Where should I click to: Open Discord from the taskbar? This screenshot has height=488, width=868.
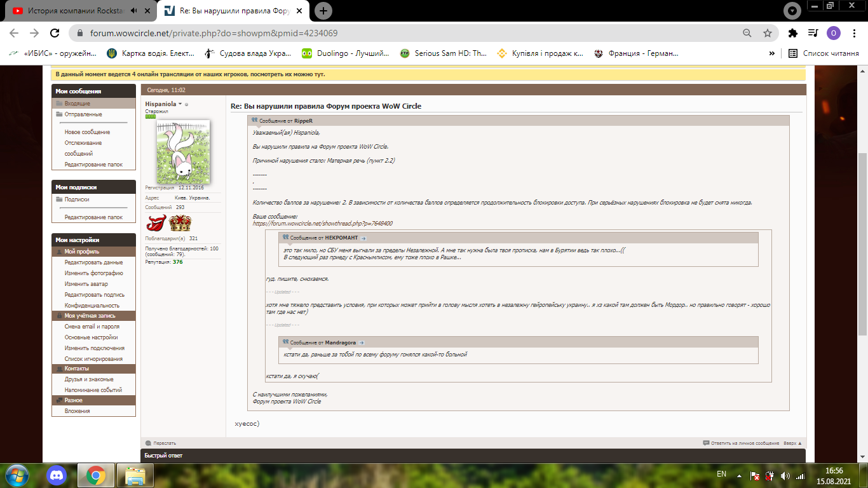[57, 475]
